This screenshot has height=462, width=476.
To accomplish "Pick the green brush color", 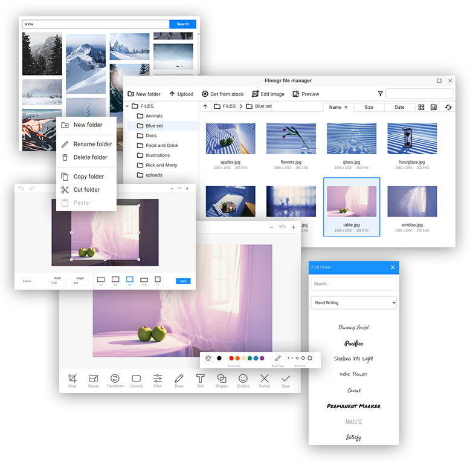I will point(249,358).
